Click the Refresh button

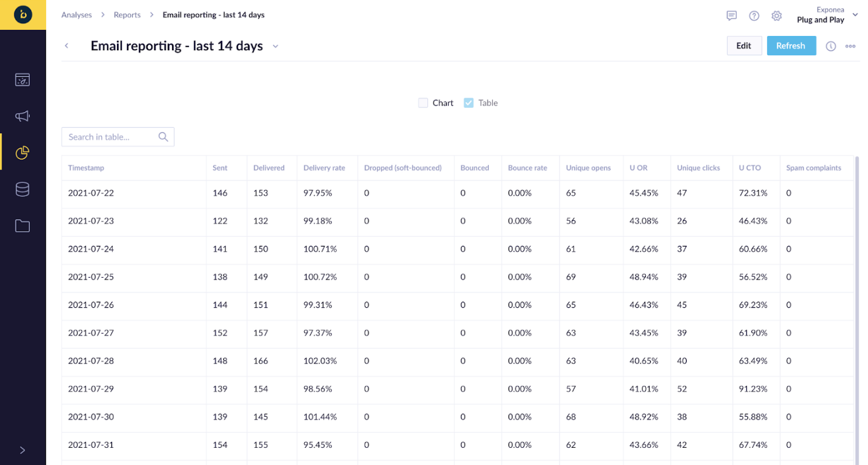(791, 46)
